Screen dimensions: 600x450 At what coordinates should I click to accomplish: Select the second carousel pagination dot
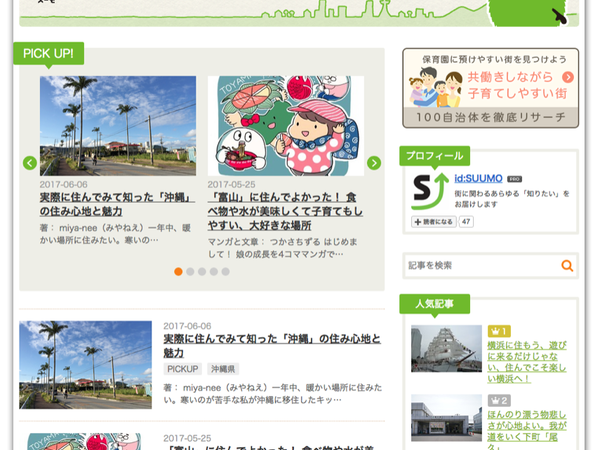pos(190,271)
